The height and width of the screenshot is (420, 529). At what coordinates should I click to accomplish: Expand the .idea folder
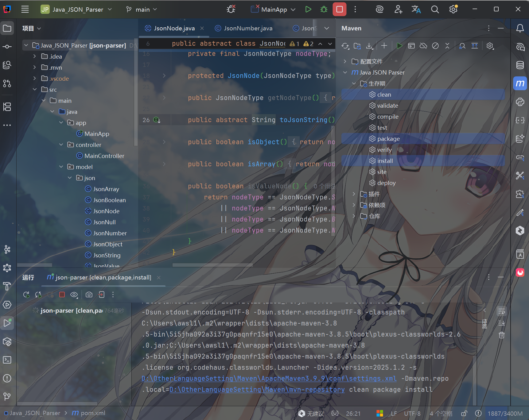point(35,56)
